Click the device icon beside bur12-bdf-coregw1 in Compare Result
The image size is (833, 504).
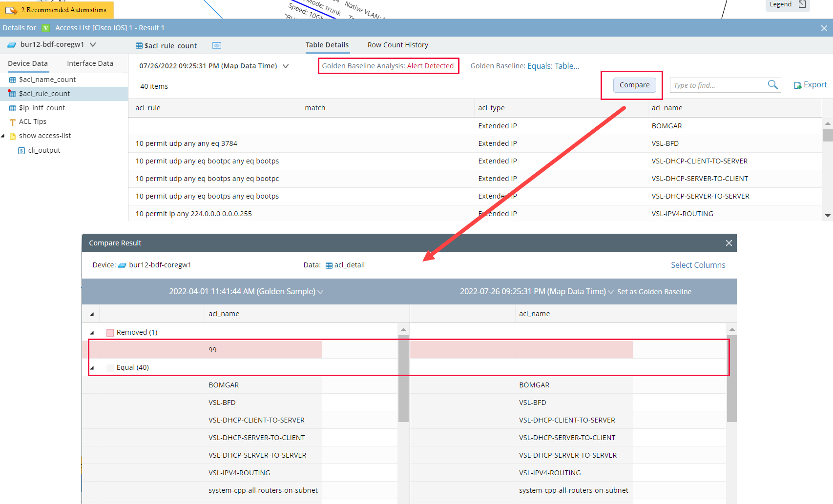[x=123, y=265]
